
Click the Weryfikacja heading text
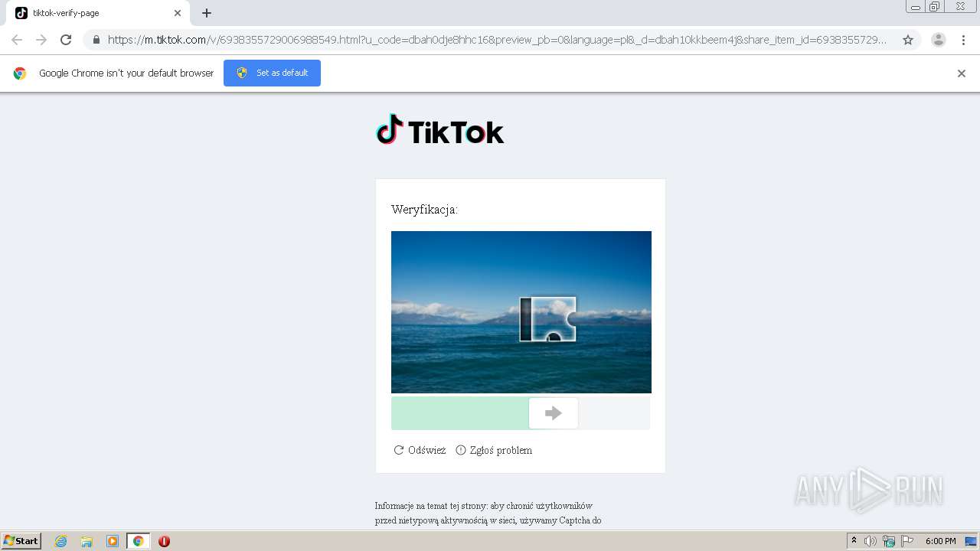coord(424,210)
